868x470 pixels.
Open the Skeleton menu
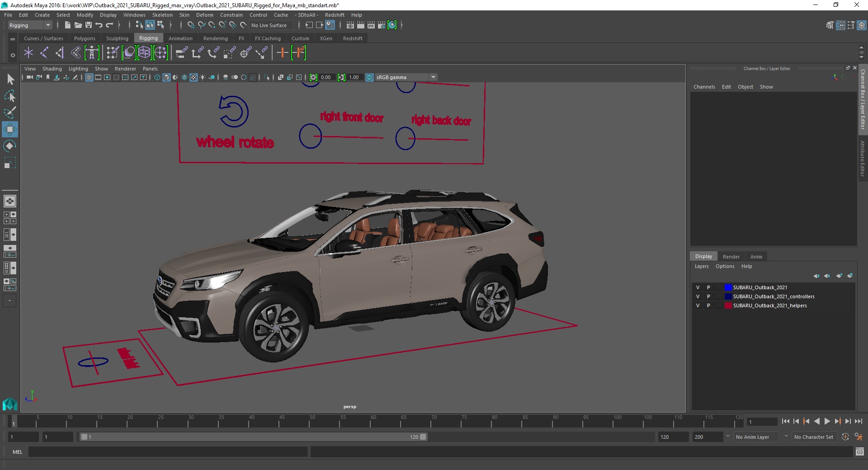tap(162, 15)
